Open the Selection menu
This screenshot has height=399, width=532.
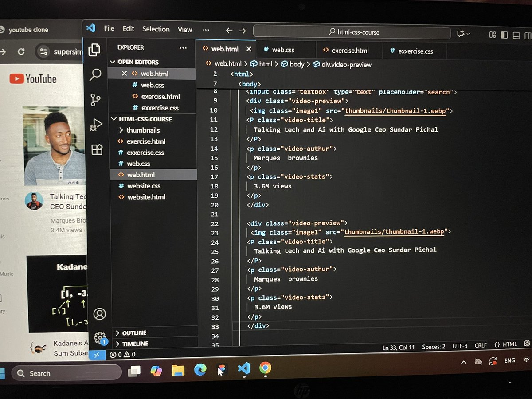[156, 29]
